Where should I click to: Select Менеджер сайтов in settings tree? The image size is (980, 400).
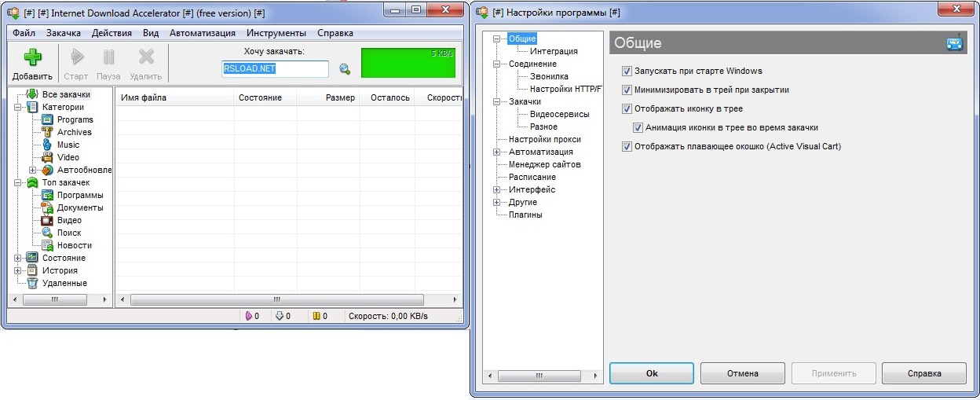[544, 164]
